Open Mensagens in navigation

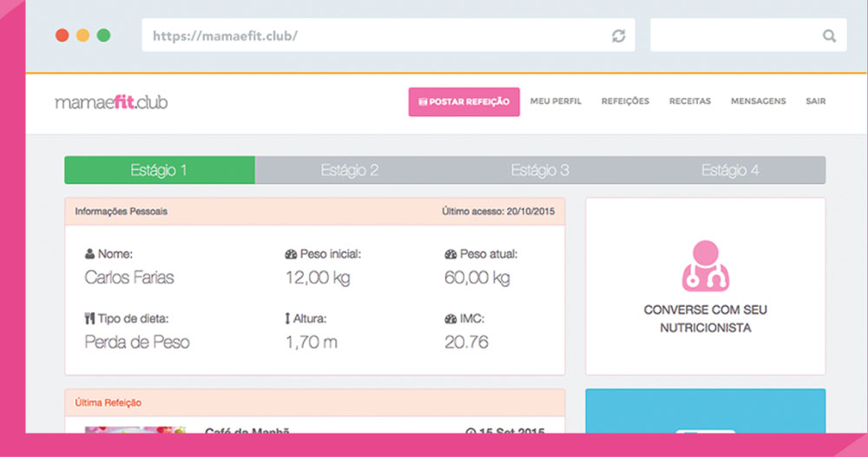tap(759, 101)
